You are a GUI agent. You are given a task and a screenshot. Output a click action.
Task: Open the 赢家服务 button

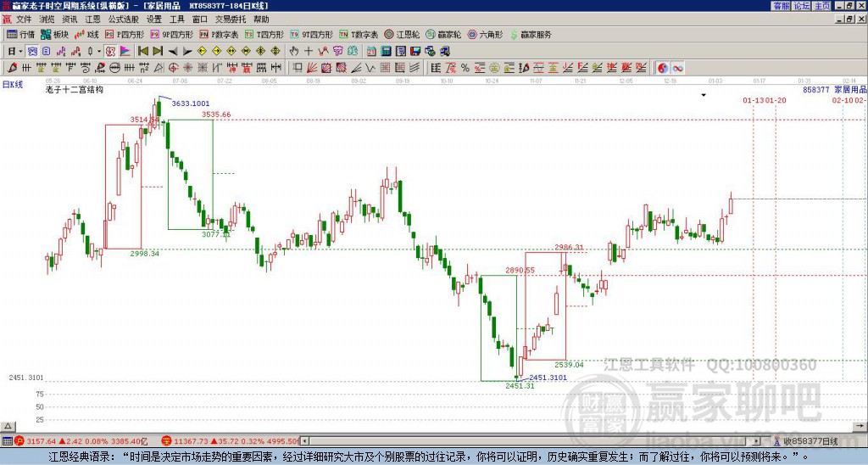531,34
